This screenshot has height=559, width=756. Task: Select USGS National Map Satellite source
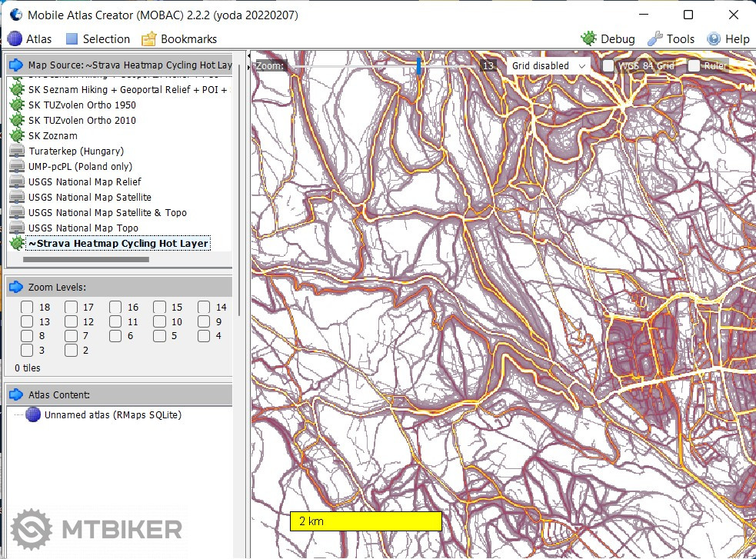coord(90,198)
